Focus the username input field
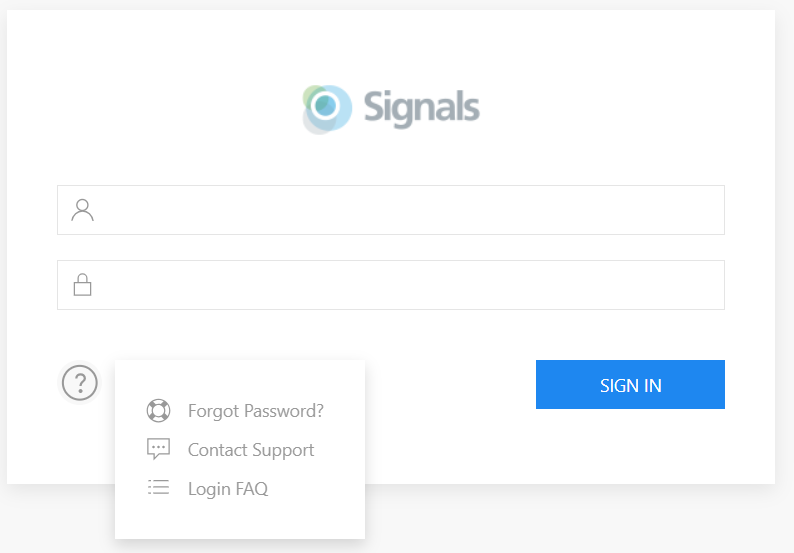 click(x=391, y=210)
